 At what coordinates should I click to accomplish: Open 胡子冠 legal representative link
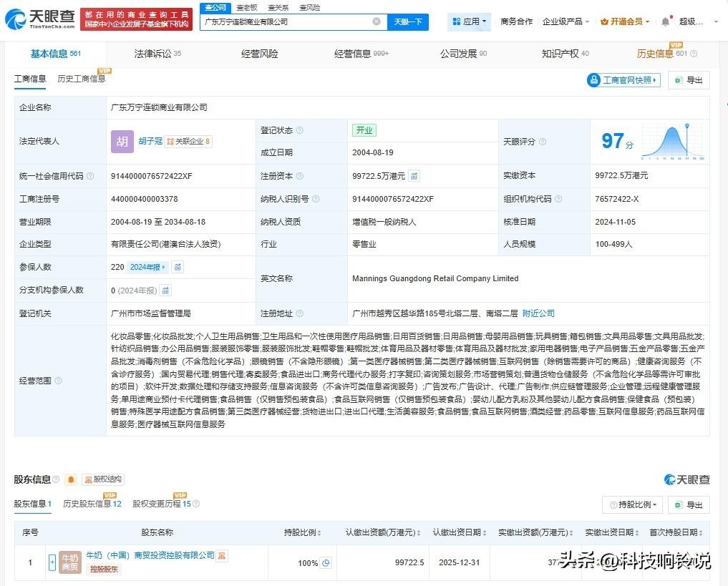[150, 141]
